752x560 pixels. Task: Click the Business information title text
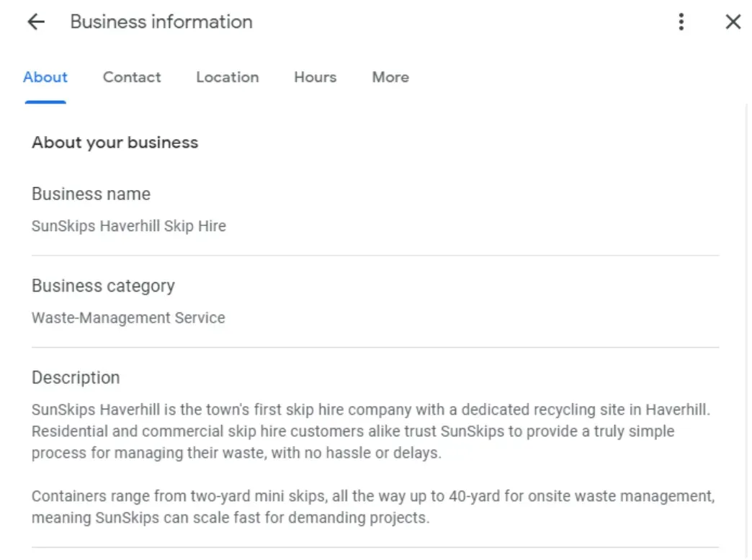[x=161, y=22]
